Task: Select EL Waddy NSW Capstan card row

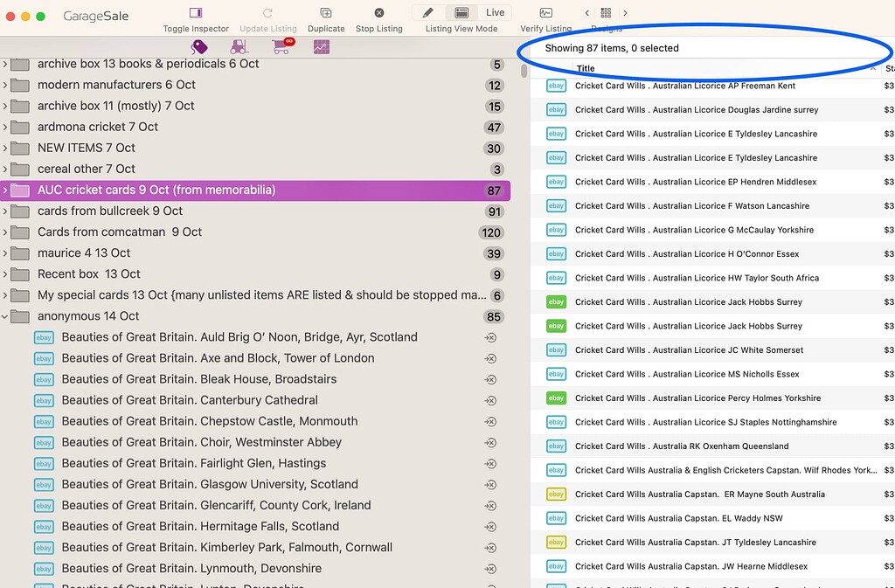Action: [x=712, y=518]
